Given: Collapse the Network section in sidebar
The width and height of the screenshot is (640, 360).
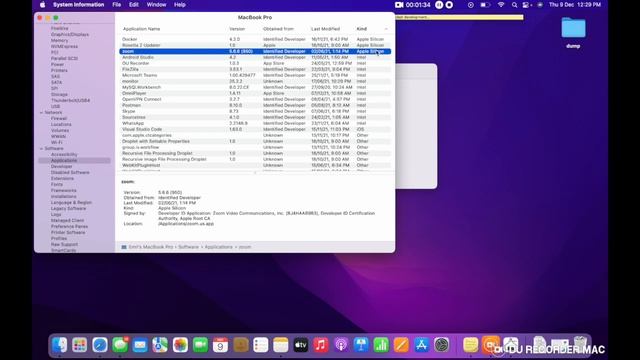Looking at the screenshot, I should pos(41,112).
